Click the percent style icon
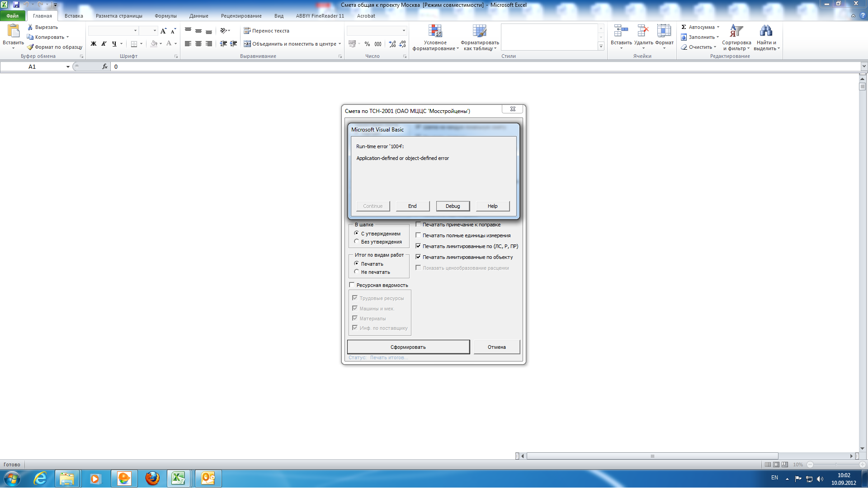This screenshot has height=488, width=868. tap(367, 44)
